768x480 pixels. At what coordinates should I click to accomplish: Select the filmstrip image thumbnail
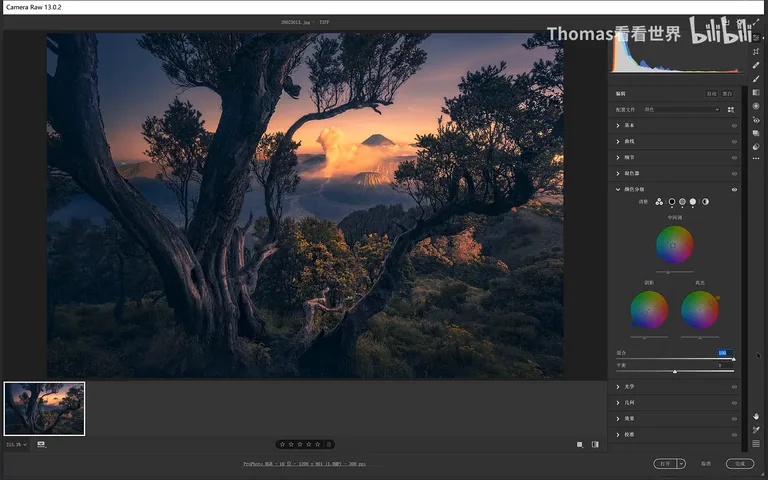[x=45, y=409]
